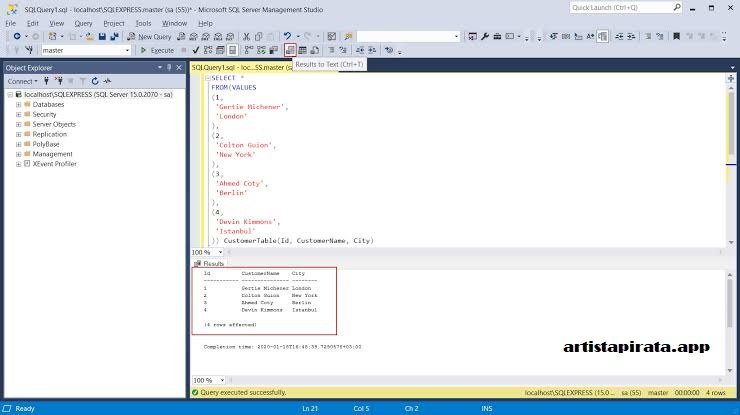
Task: Collapse the SELECT statement outline toggle
Action: coord(207,78)
